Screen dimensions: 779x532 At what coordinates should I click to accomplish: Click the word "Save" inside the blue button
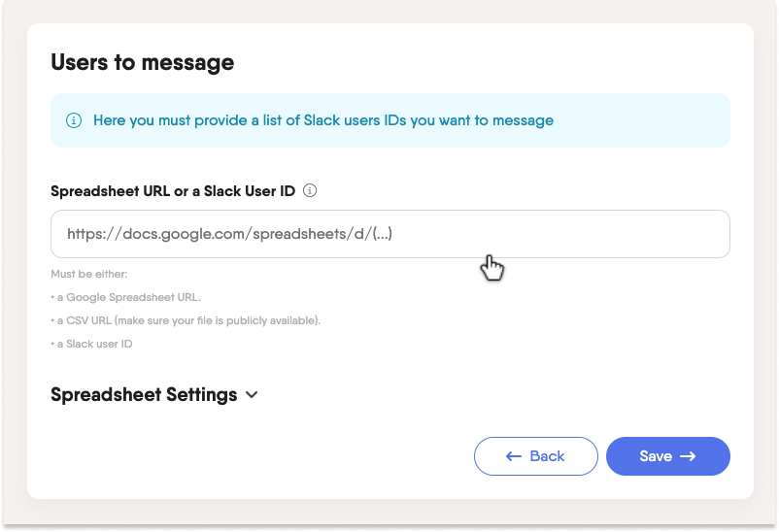(656, 456)
